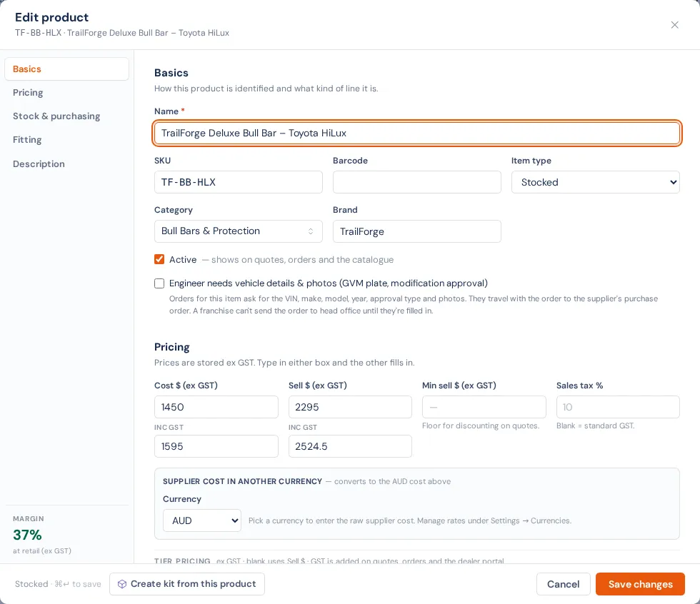Click the kit box icon
700x604 pixels.
pyautogui.click(x=122, y=584)
